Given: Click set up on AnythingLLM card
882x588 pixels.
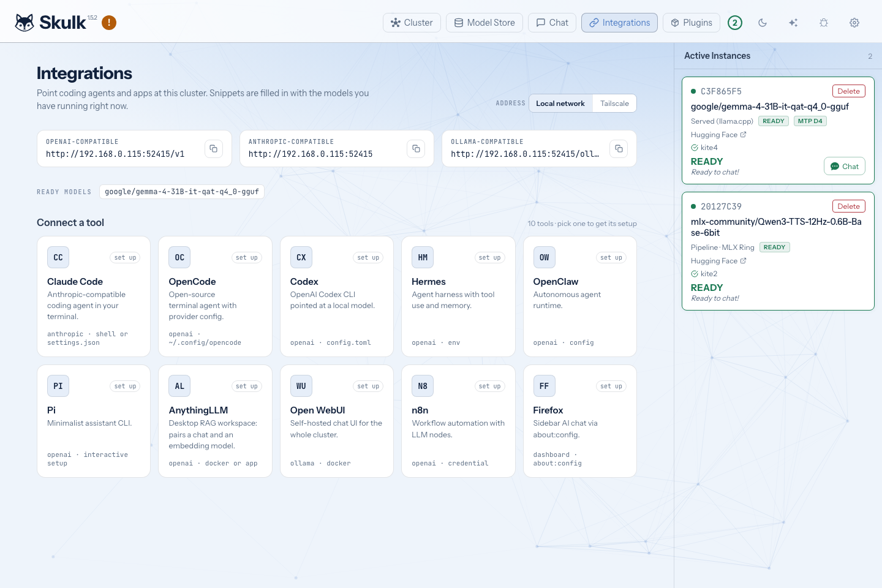Looking at the screenshot, I should pos(247,386).
